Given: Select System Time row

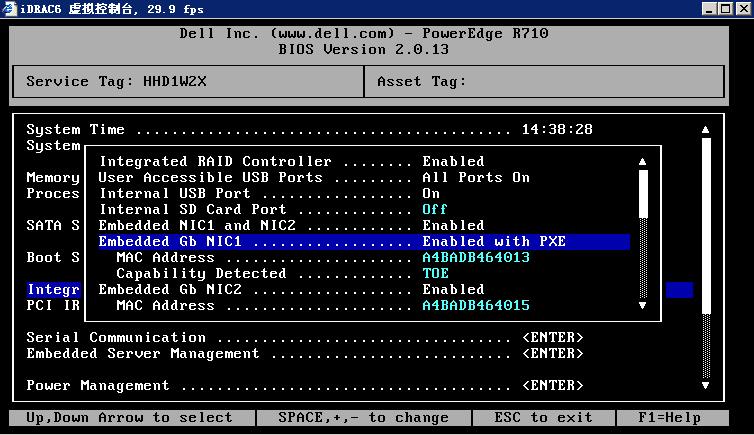Looking at the screenshot, I should click(x=309, y=129).
